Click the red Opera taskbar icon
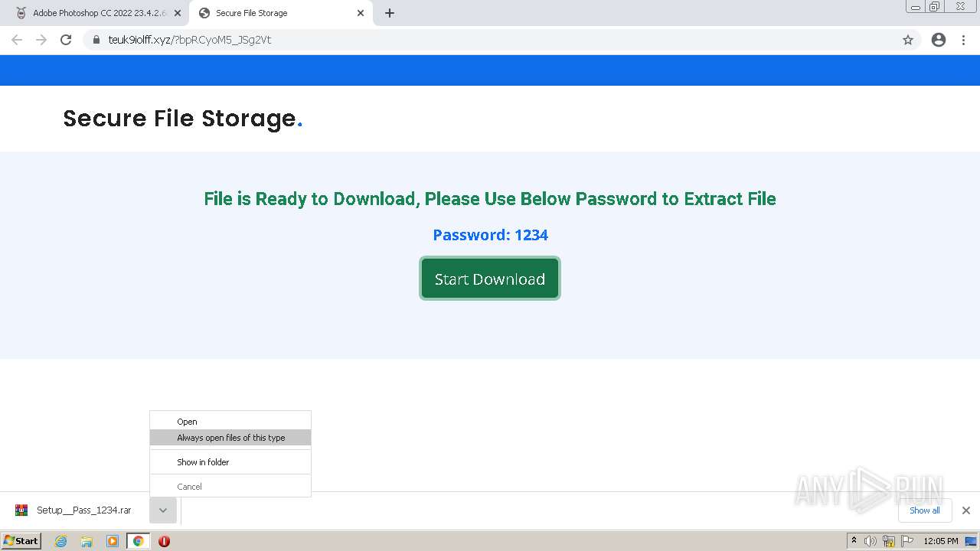Viewport: 980px width, 551px height. point(164,541)
